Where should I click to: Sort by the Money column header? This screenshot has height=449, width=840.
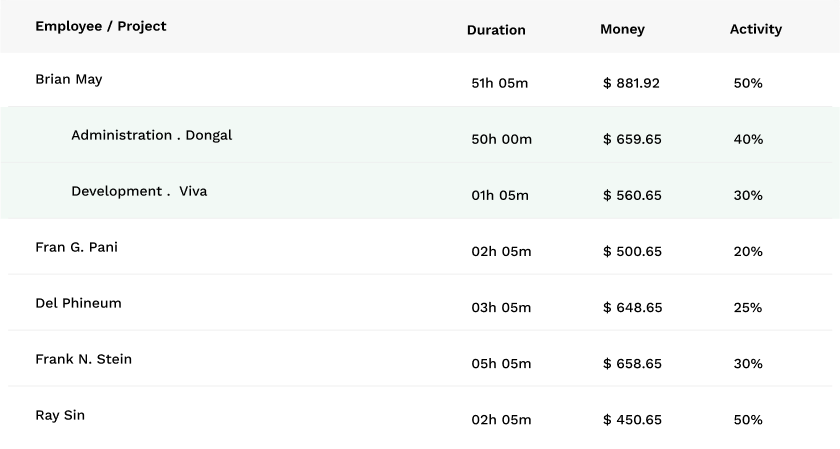[622, 30]
